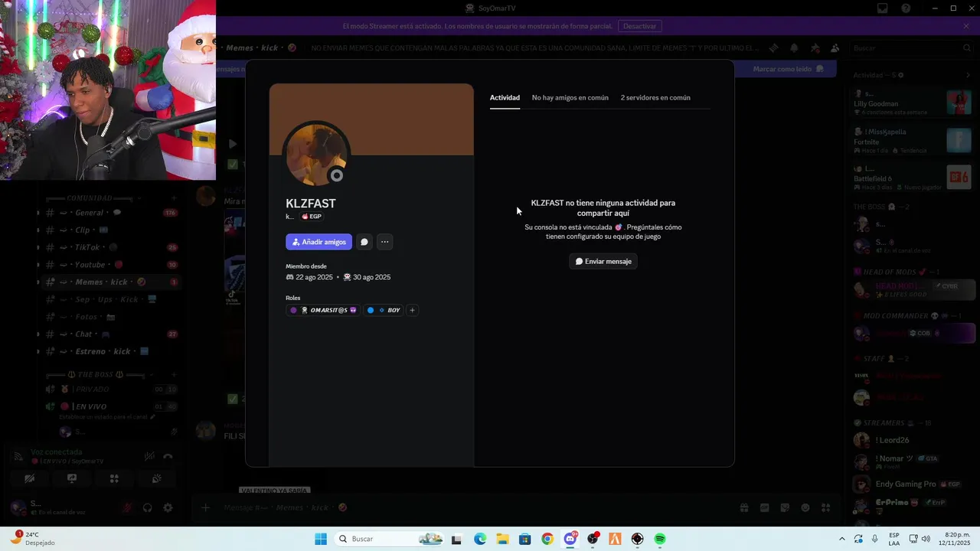Open the apps icon in message bar
Screen dimensions: 980x551
825,507
